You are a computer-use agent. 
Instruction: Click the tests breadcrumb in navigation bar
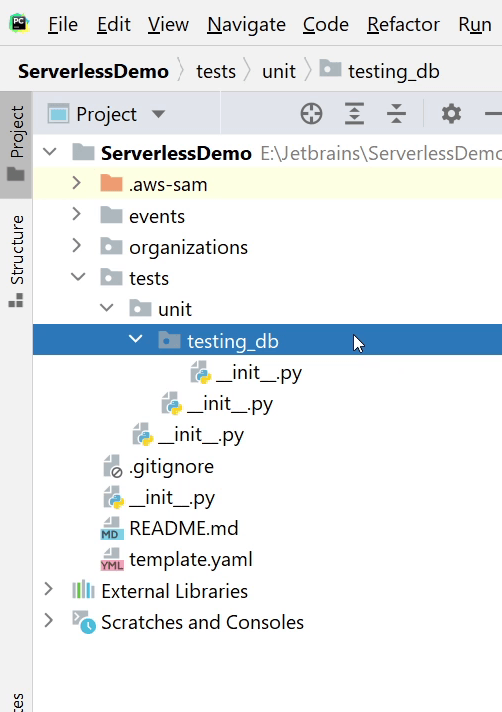pos(216,71)
